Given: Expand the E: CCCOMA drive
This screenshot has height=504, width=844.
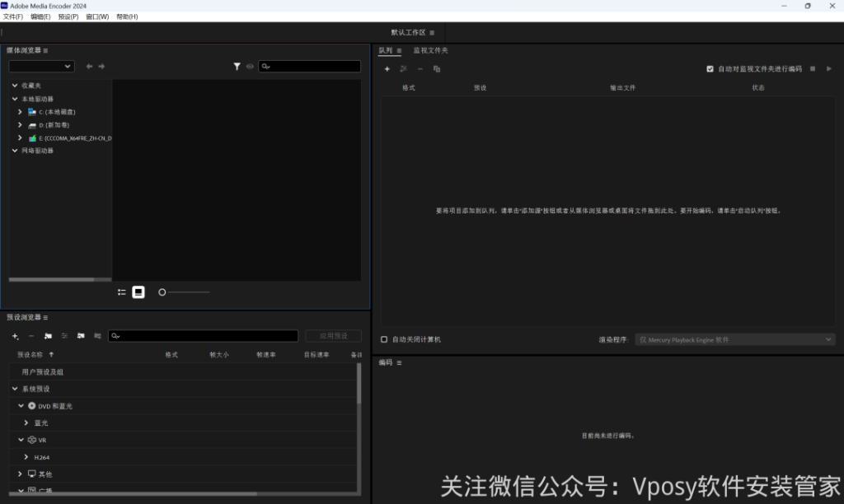Looking at the screenshot, I should (20, 138).
